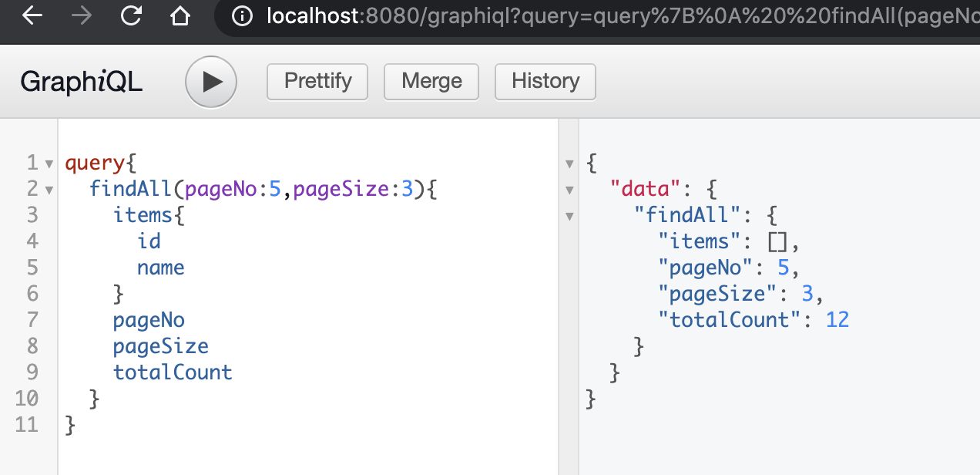Fold the "data" object in the response
The width and height of the screenshot is (980, 475).
570,190
